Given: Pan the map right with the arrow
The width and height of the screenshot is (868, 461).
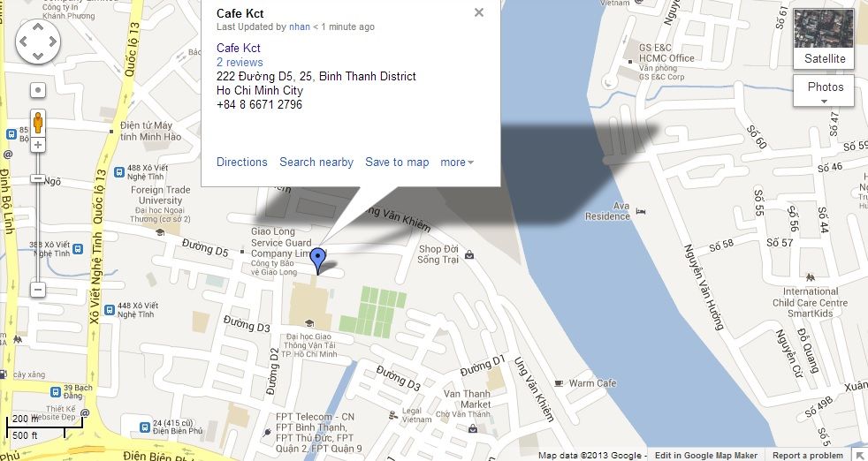Looking at the screenshot, I should coord(52,42).
